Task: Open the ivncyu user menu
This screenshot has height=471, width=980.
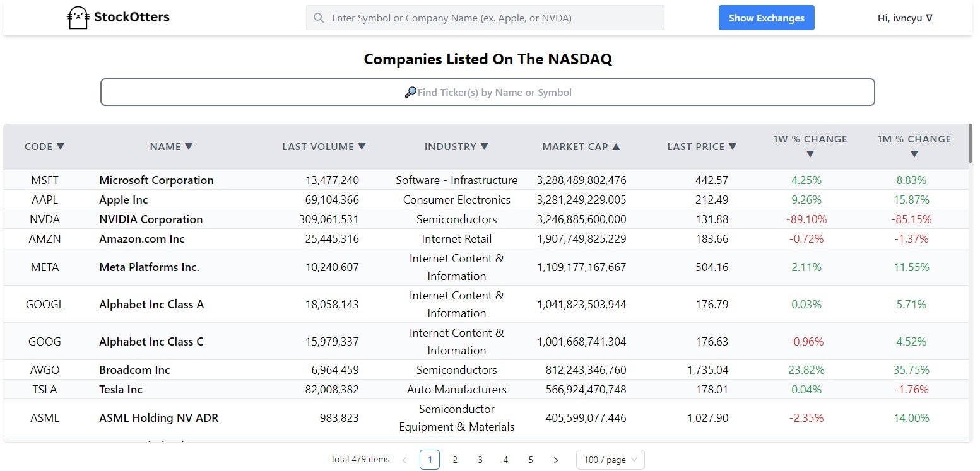Action: (905, 18)
